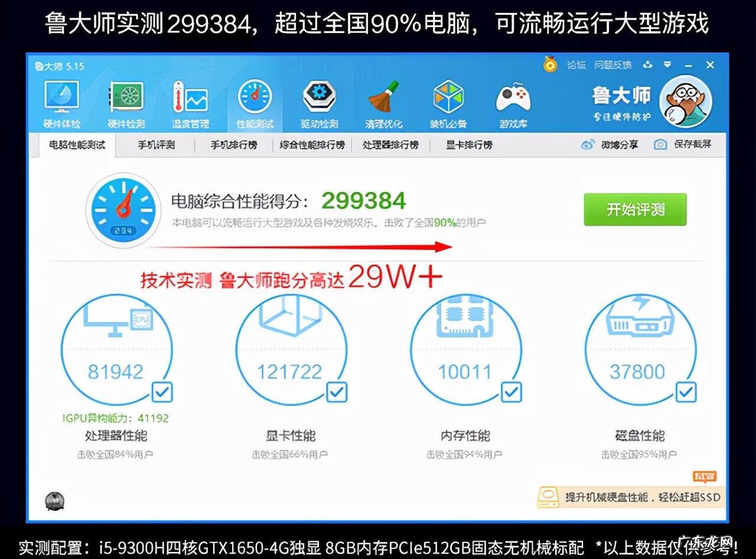This screenshot has height=559, width=756.
Task: Start the benchmark with 开始评测 button
Action: (635, 209)
